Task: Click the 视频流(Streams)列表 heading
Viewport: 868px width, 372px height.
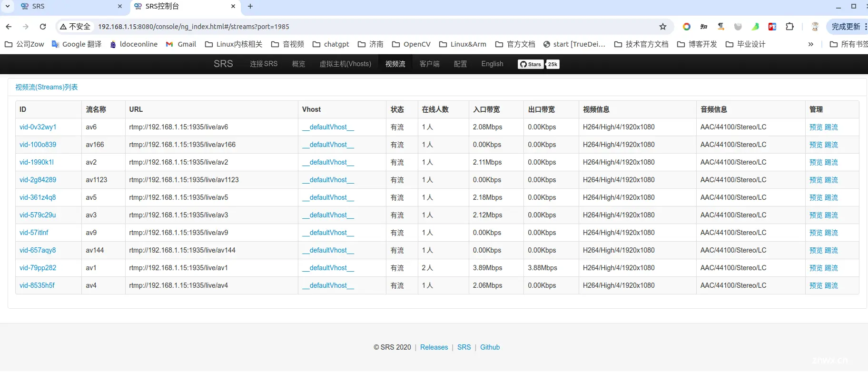Action: coord(47,87)
